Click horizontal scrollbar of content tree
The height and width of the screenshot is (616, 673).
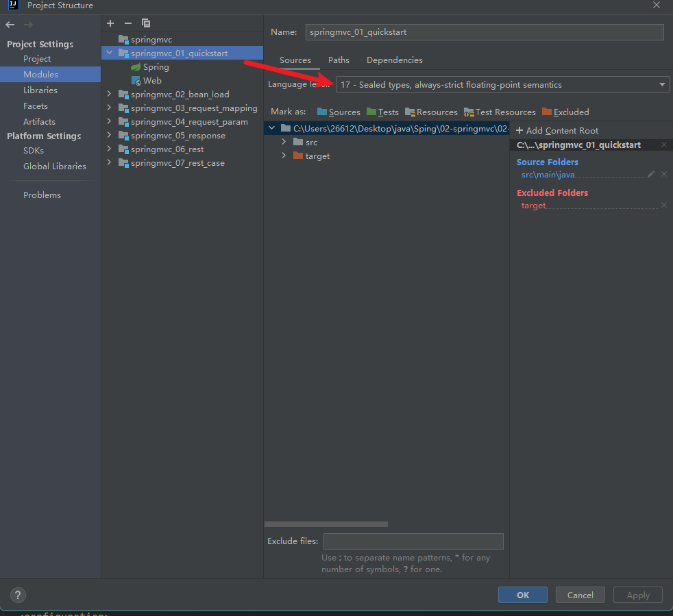pyautogui.click(x=326, y=524)
